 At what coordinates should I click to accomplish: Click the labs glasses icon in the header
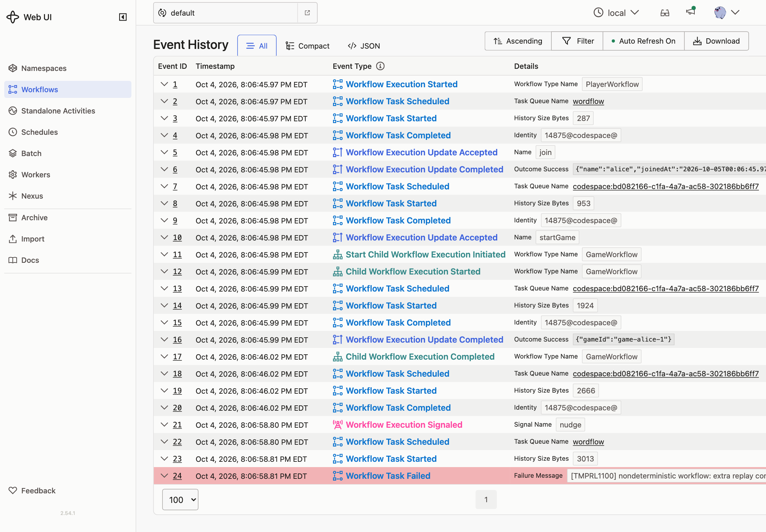(x=665, y=13)
